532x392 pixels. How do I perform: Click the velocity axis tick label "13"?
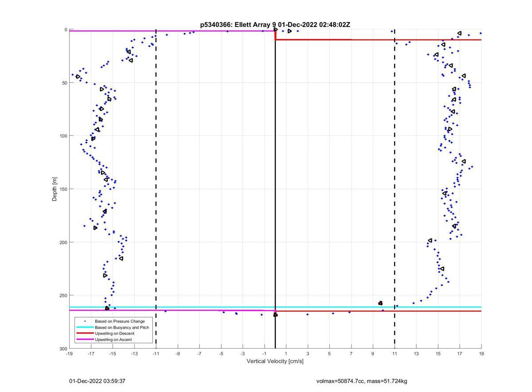coord(416,354)
